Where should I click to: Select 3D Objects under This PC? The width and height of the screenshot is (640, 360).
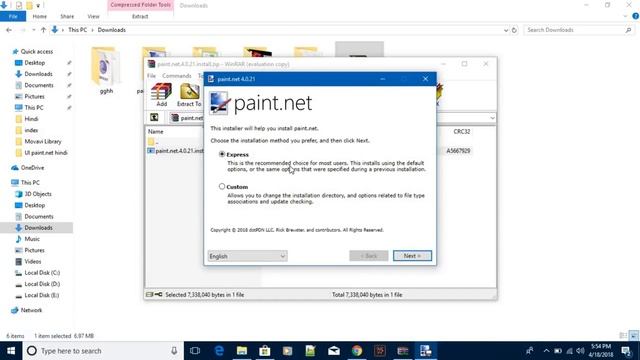tap(38, 194)
